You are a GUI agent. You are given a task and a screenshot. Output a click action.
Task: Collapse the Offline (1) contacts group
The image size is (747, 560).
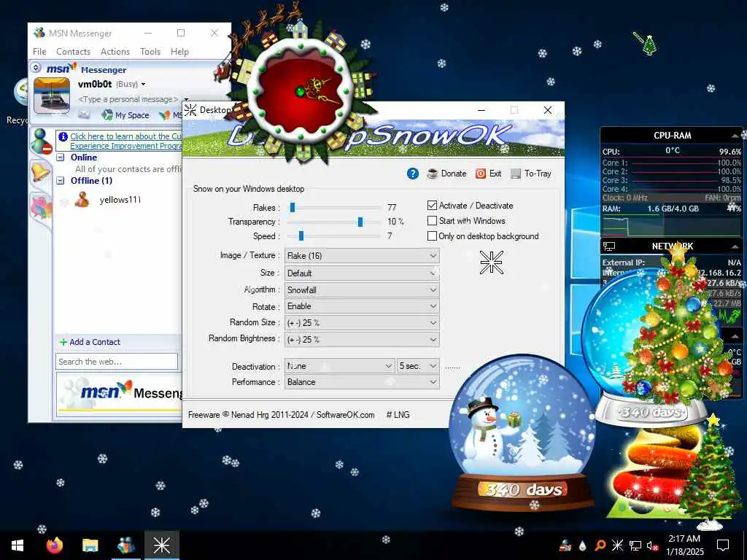pyautogui.click(x=61, y=181)
